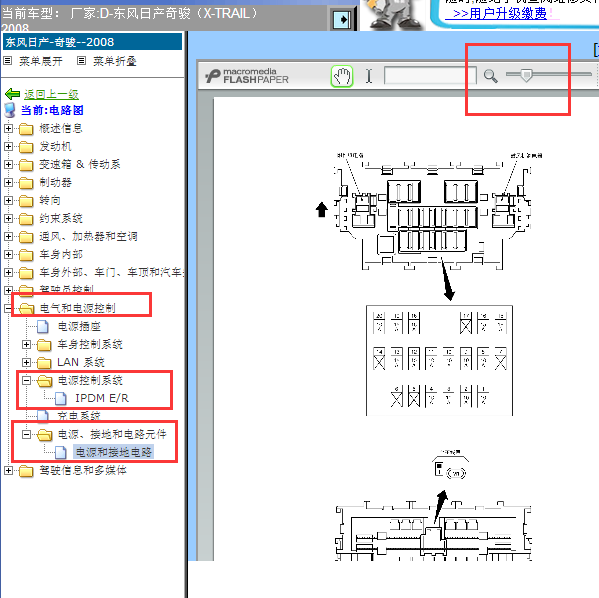The image size is (599, 598).
Task: Expand the 概述信息 folder
Action: tap(8, 128)
